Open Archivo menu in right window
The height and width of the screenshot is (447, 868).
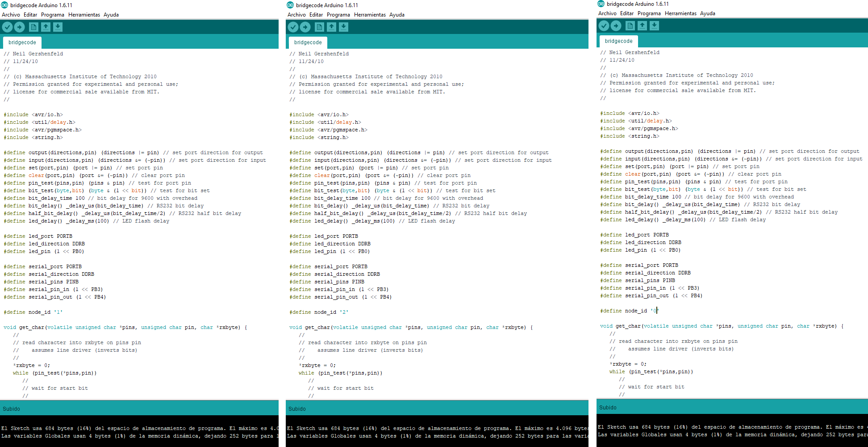click(607, 13)
